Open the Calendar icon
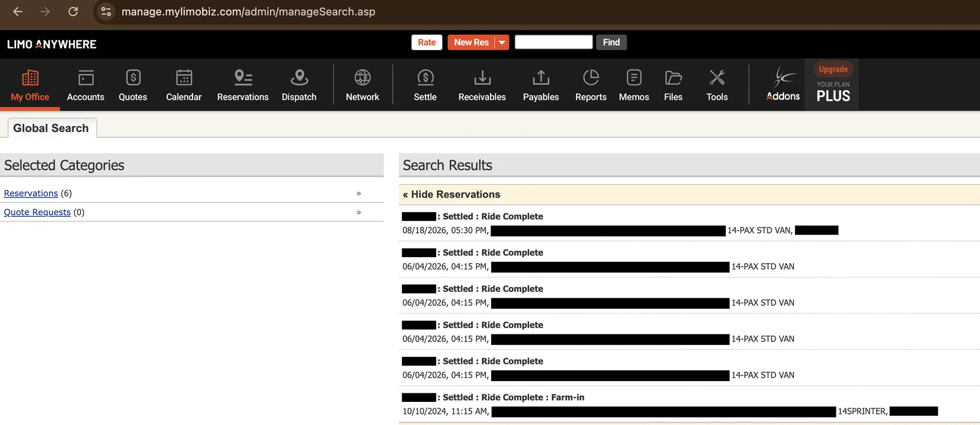This screenshot has height=425, width=980. tap(184, 78)
